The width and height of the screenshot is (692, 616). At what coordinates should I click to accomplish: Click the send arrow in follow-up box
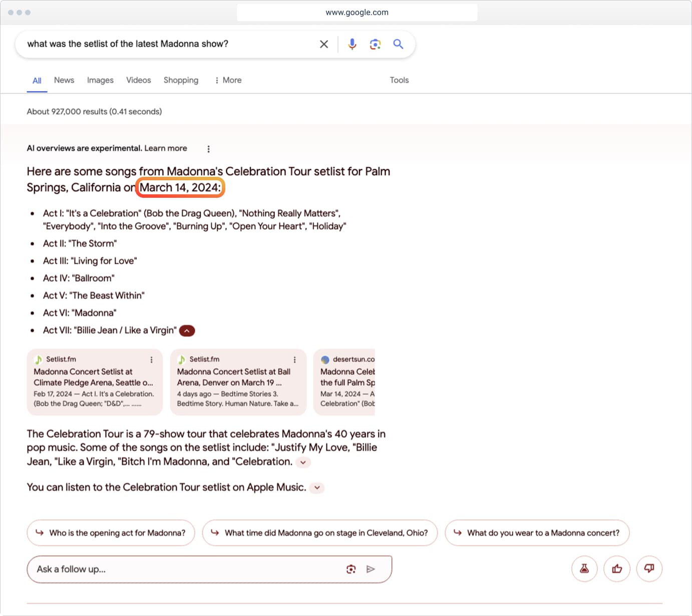click(x=371, y=569)
